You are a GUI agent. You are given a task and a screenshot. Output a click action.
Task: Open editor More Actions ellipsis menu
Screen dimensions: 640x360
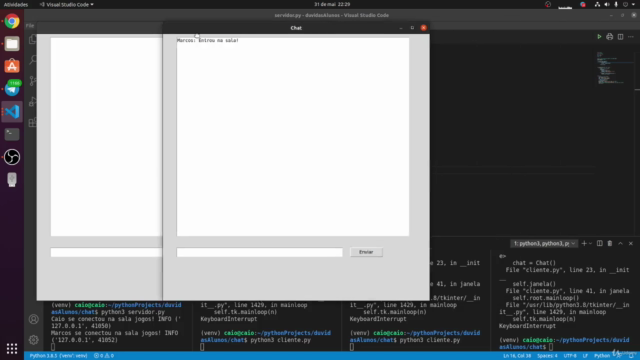point(631,37)
